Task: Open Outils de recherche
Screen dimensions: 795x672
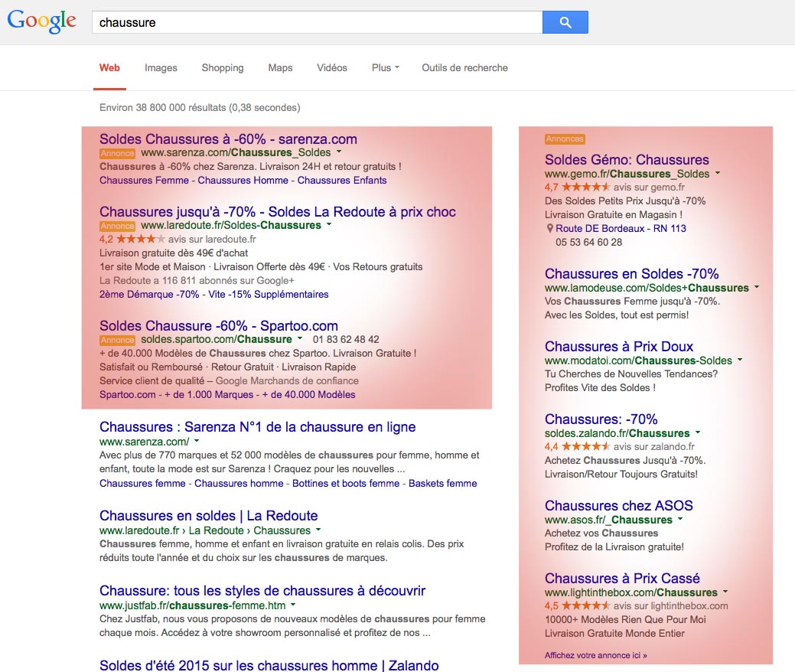Action: (464, 68)
